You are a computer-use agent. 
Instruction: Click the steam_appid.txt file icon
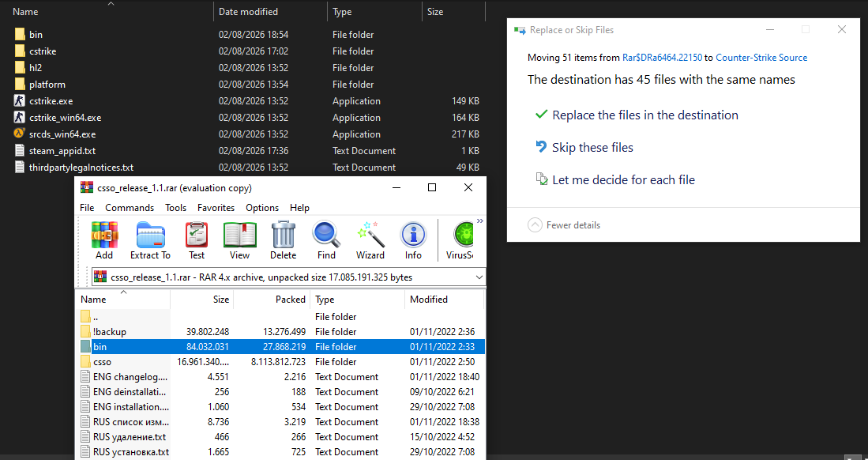(x=20, y=151)
